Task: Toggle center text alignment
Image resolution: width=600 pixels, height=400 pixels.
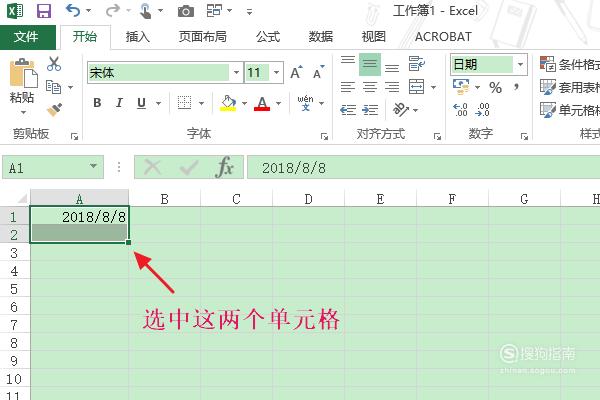Action: [370, 87]
